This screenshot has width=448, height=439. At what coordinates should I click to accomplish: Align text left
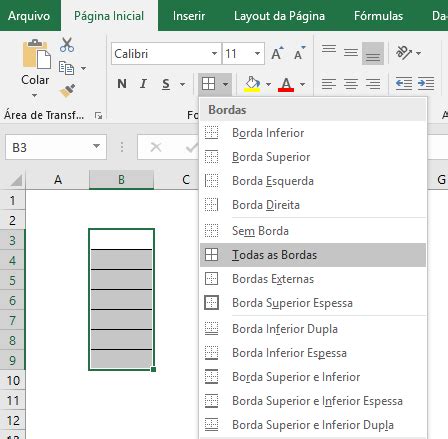point(329,84)
